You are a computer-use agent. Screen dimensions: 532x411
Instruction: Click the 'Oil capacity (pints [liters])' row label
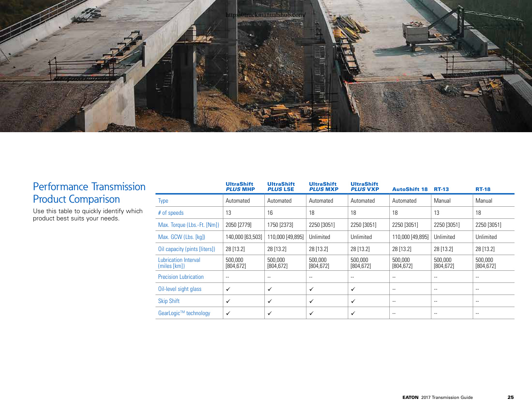pyautogui.click(x=187, y=249)
